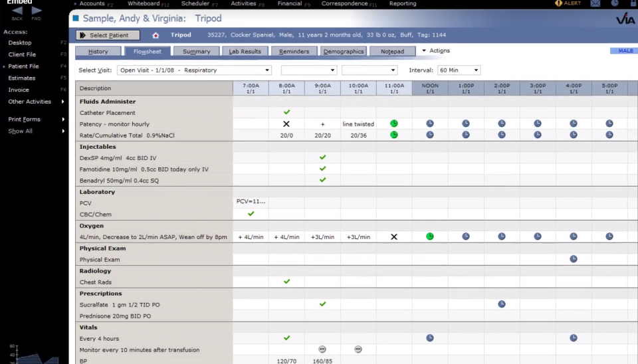
Task: Expand the Actions dropdown menu
Action: click(436, 51)
